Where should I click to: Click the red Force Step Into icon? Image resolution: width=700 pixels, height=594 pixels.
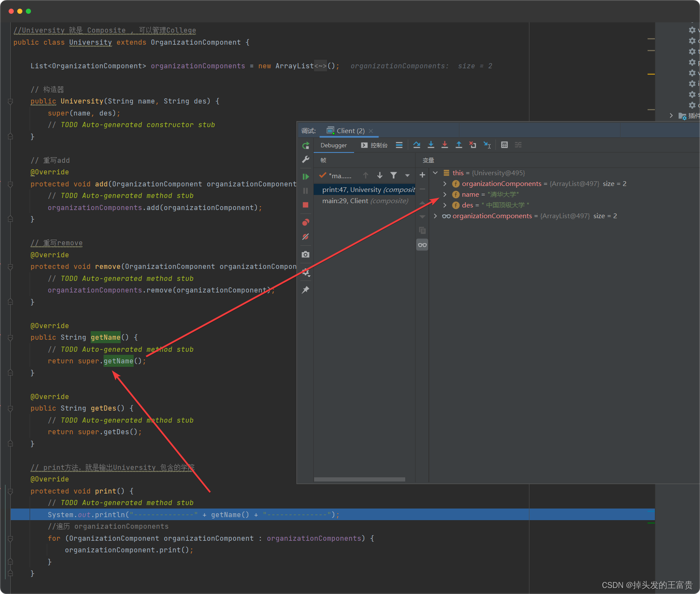pyautogui.click(x=445, y=145)
